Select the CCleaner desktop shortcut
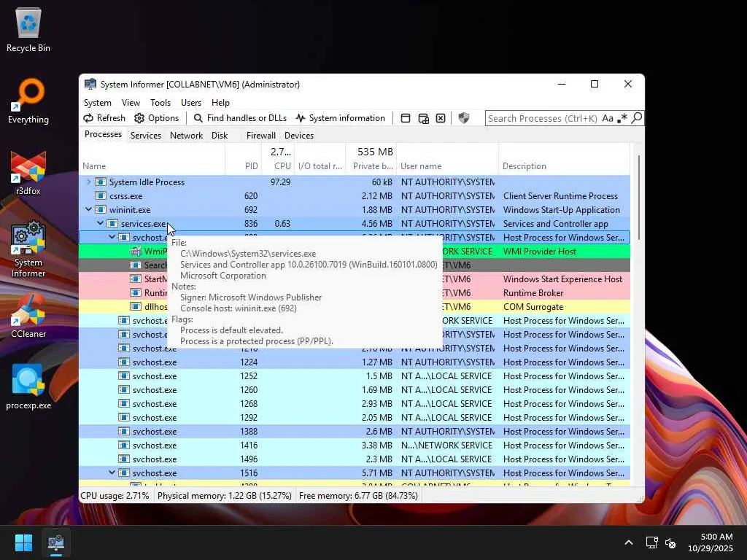 (28, 316)
